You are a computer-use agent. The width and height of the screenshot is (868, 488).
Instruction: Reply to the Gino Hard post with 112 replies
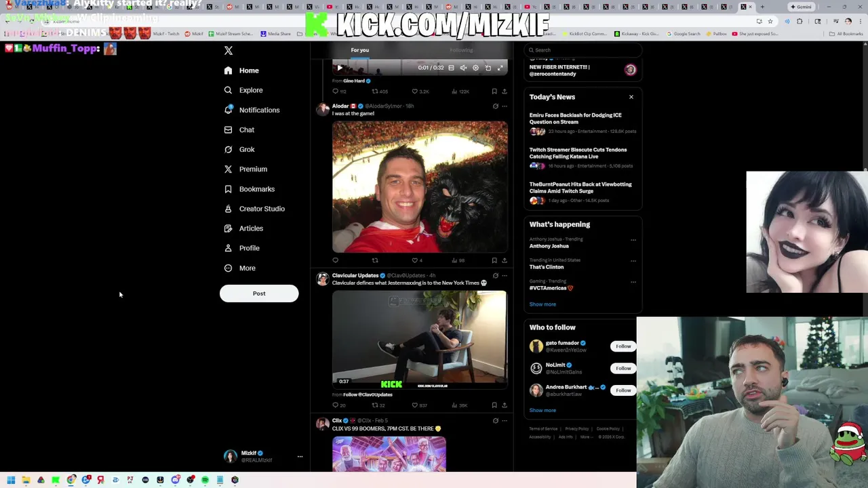[339, 91]
